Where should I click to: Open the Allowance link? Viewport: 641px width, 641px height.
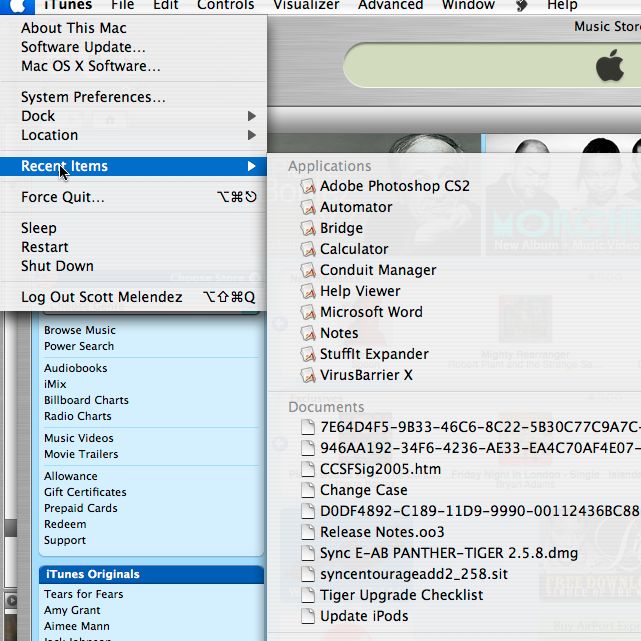tap(71, 476)
